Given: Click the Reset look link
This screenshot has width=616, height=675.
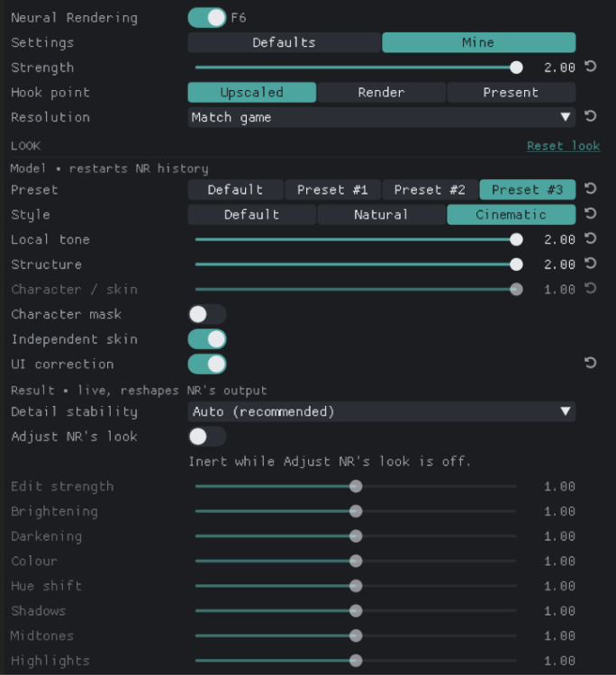Looking at the screenshot, I should 564,146.
